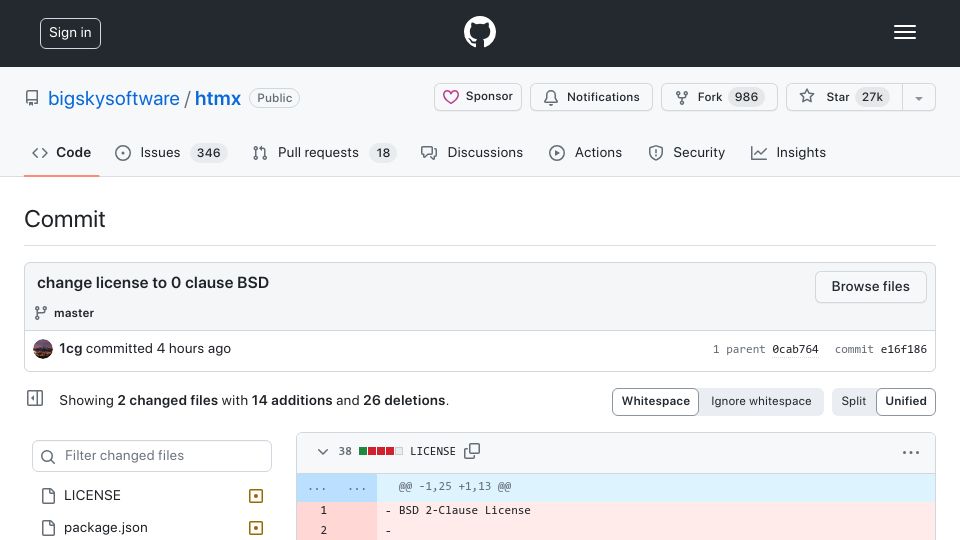Open the Security tab
The width and height of the screenshot is (960, 540).
pyautogui.click(x=686, y=152)
